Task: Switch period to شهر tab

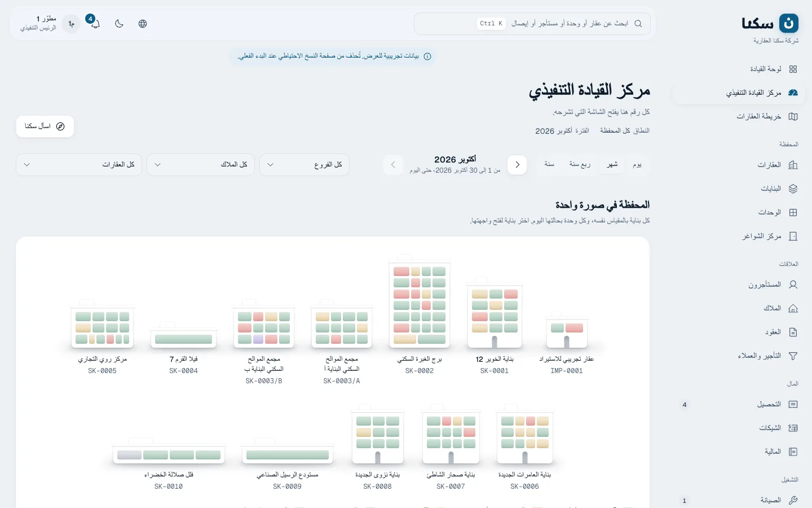Action: pyautogui.click(x=612, y=164)
